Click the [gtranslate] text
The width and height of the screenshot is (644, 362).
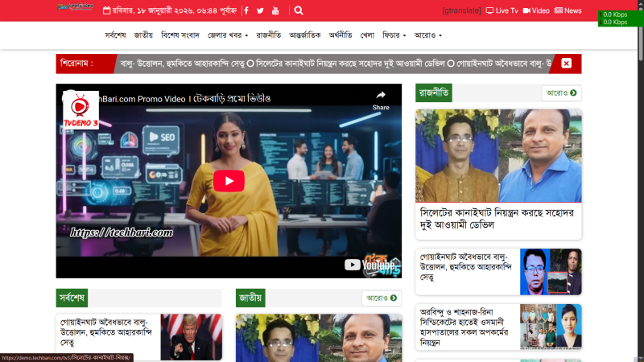pyautogui.click(x=461, y=10)
